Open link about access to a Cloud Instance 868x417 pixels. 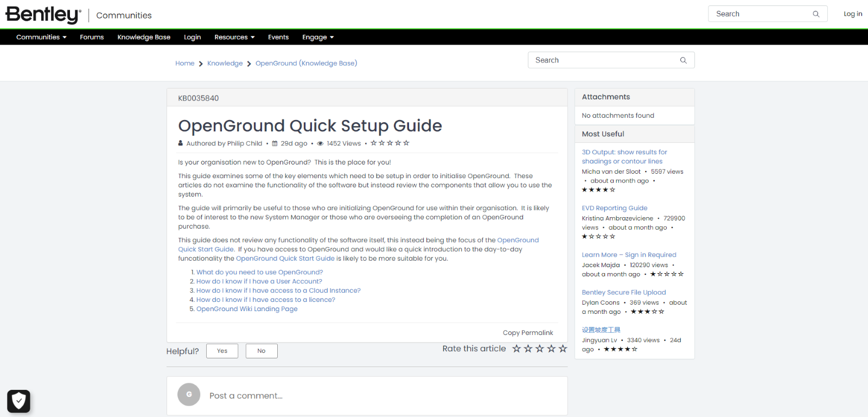278,291
